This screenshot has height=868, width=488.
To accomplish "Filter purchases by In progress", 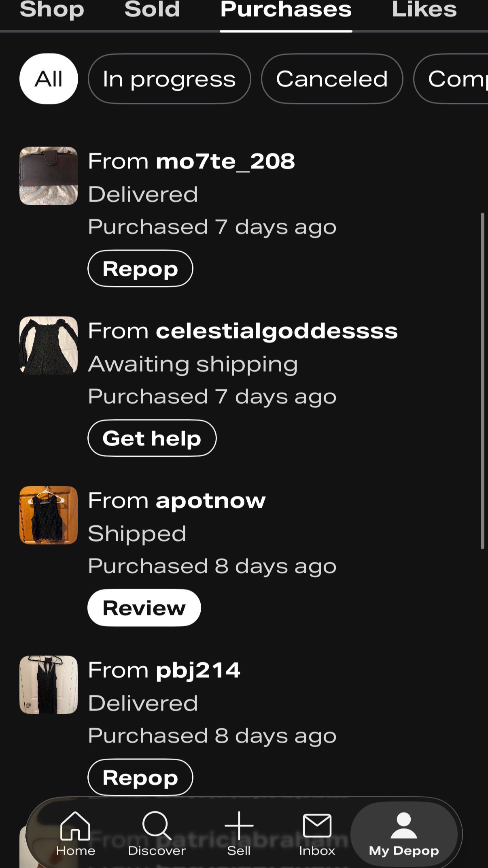I will tap(169, 79).
